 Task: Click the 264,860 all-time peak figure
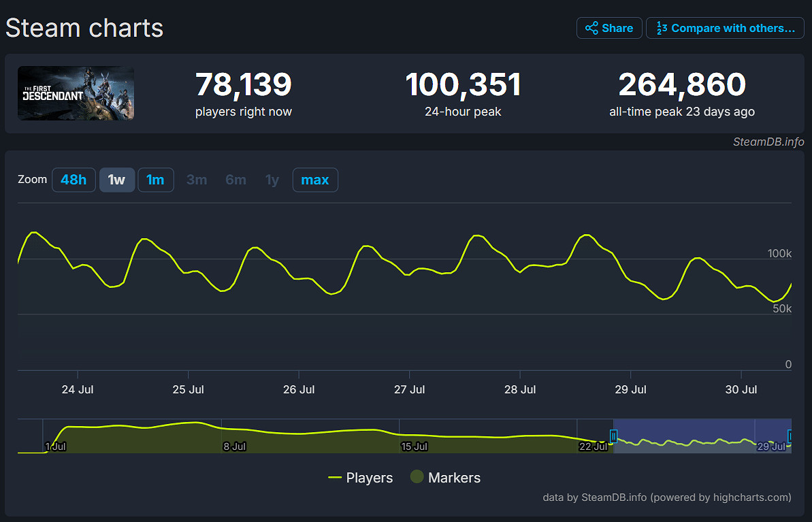682,85
